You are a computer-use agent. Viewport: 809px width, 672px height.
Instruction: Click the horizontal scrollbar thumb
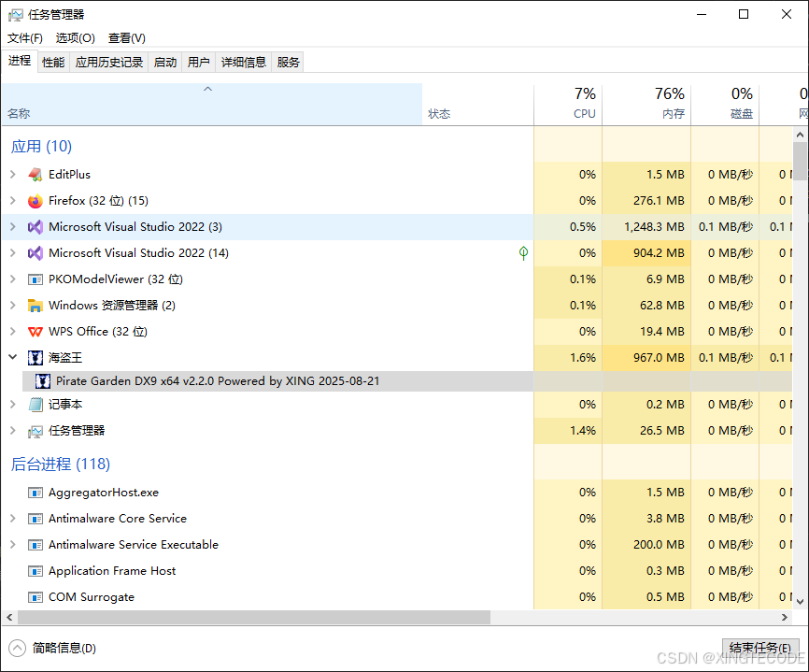(x=254, y=617)
